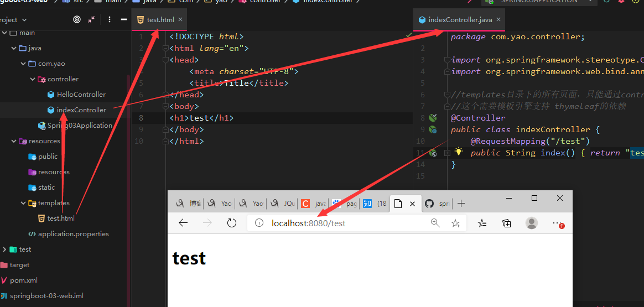Collapse the main folder in project tree
Viewport: 644px width, 307px height.
click(x=4, y=33)
